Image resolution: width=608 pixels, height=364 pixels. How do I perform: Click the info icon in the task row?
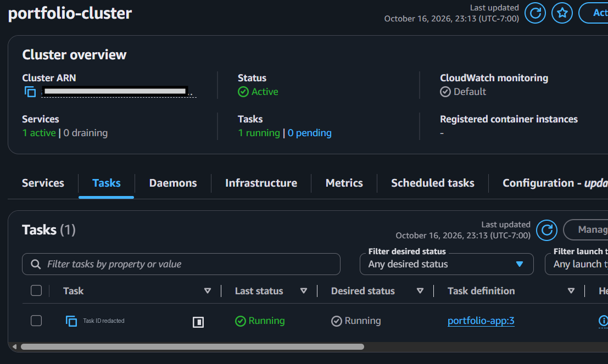(x=604, y=321)
